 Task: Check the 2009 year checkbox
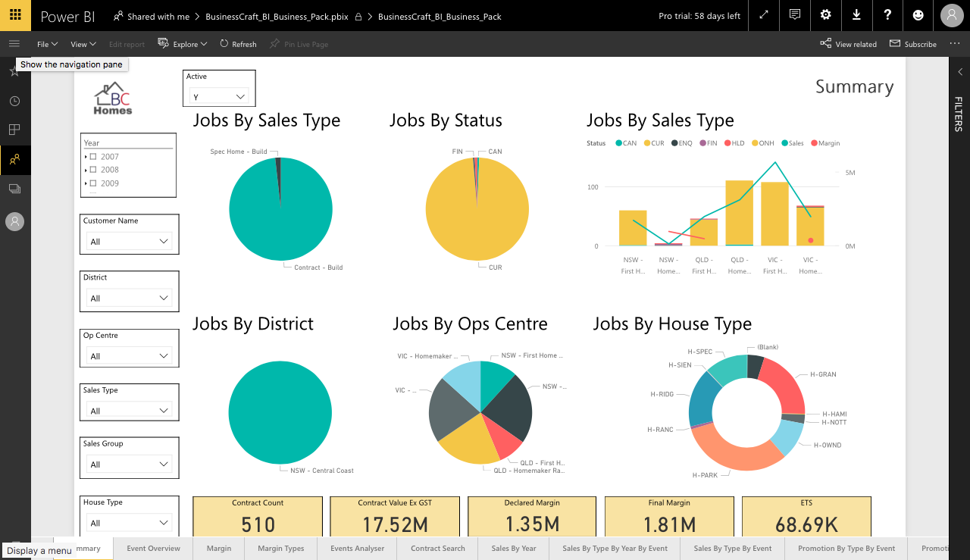point(93,183)
